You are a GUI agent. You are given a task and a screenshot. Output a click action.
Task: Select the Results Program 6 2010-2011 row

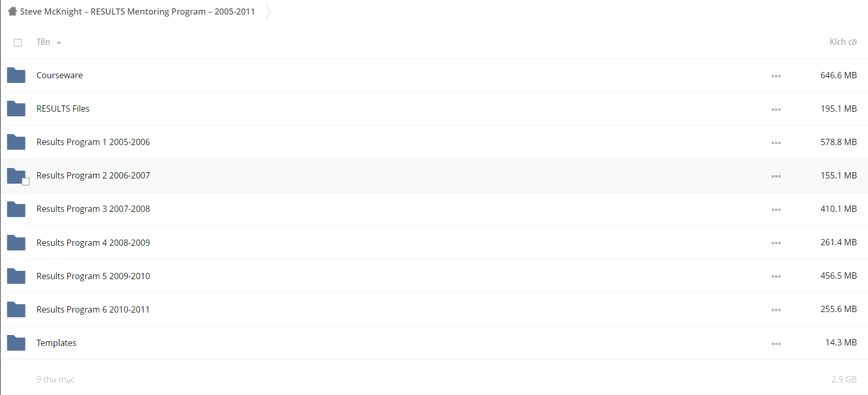pyautogui.click(x=434, y=309)
